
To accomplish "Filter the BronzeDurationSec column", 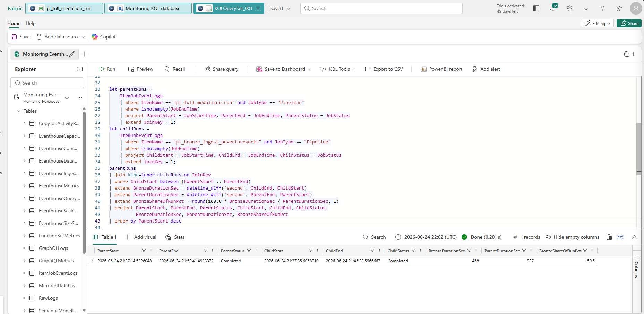I will click(x=469, y=251).
